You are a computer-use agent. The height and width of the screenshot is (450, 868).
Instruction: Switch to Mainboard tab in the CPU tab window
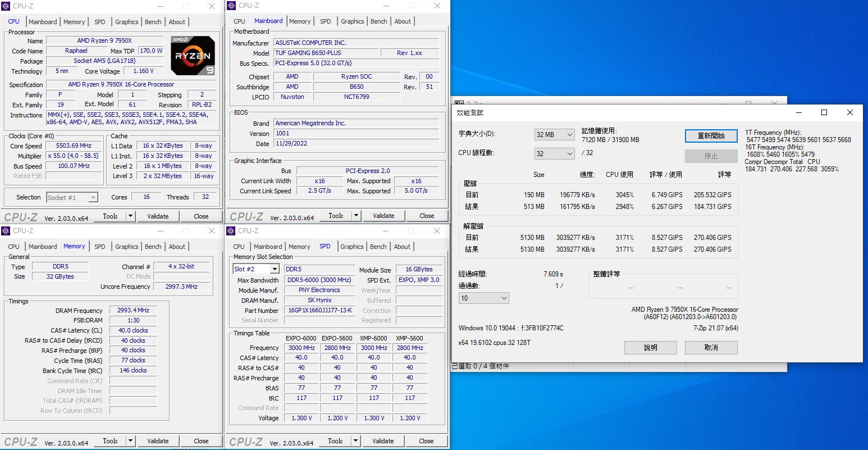(x=43, y=22)
